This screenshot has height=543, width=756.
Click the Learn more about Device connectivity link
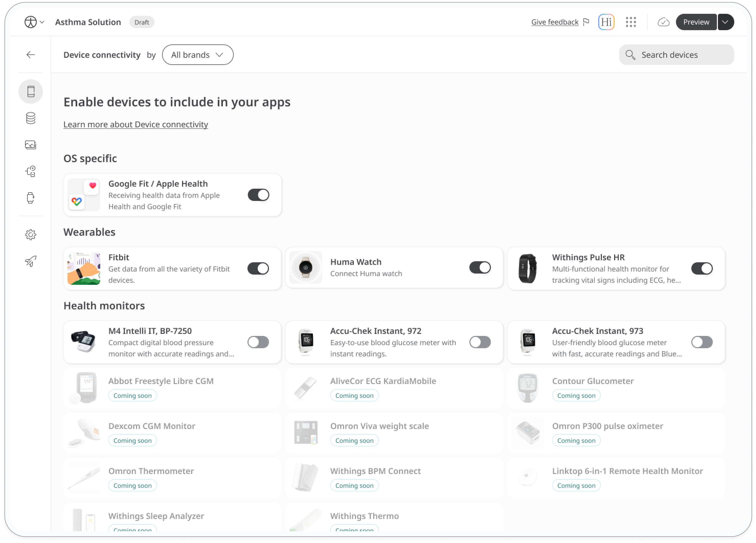[136, 124]
